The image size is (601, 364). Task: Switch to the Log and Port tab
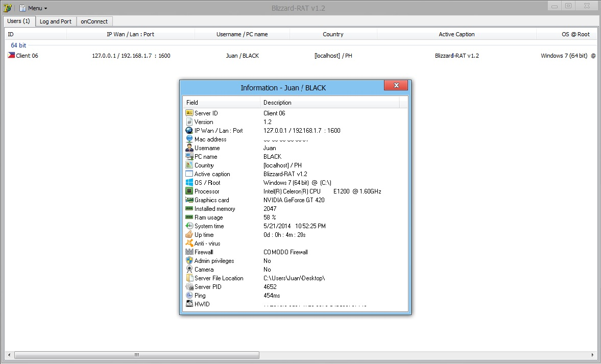coord(56,21)
